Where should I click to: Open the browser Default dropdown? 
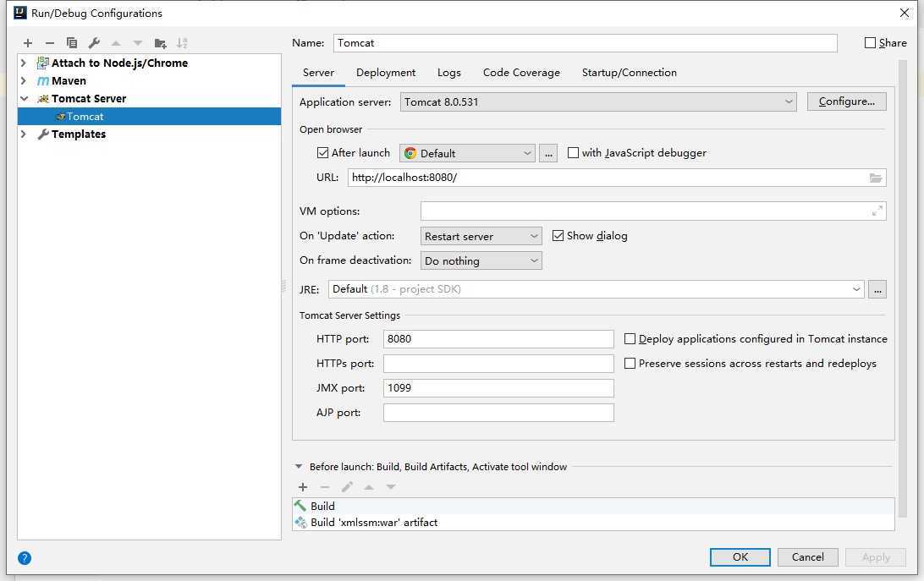point(467,153)
